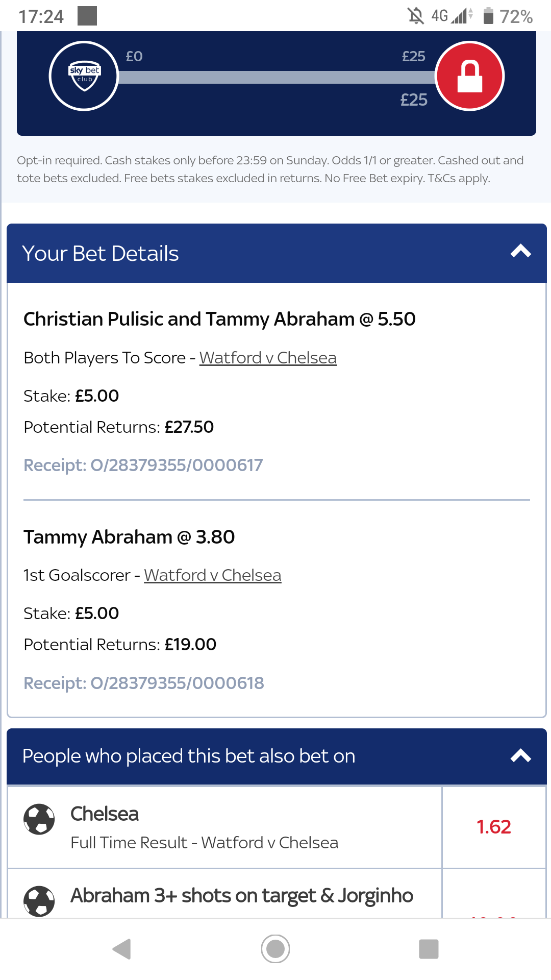This screenshot has width=551, height=980.
Task: Tap the Android back navigation button
Action: (x=122, y=949)
